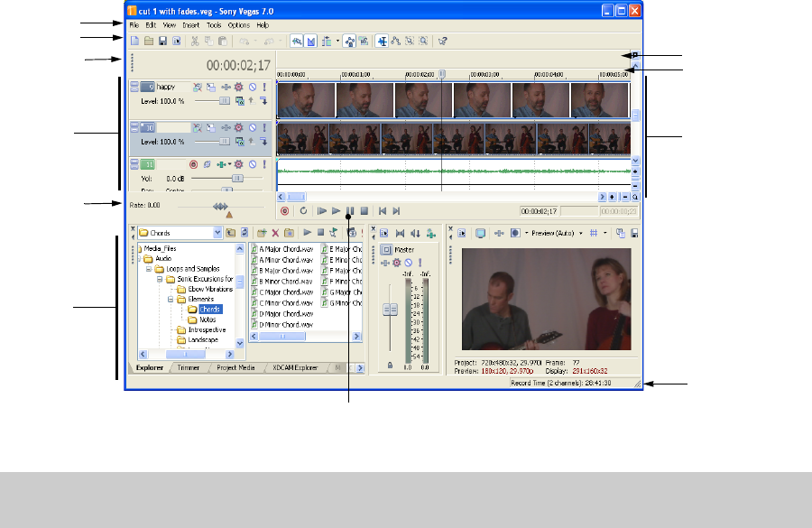Click Go to Start in transport bar

[x=383, y=211]
